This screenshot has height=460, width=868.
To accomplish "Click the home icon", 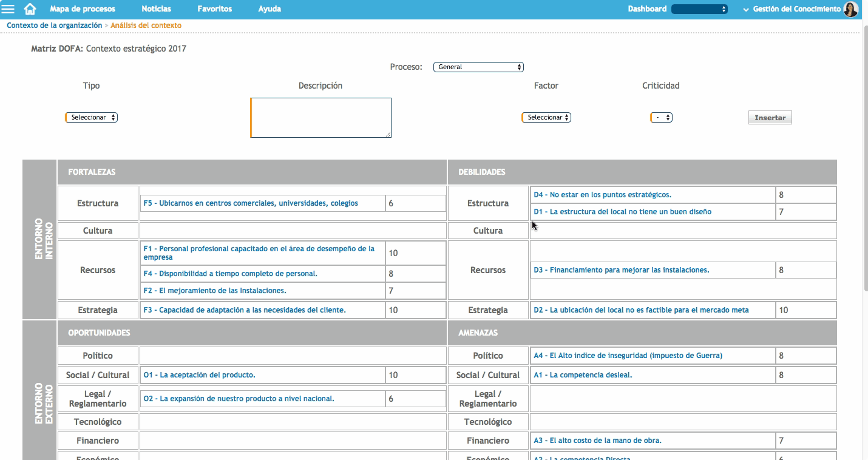I will (30, 9).
